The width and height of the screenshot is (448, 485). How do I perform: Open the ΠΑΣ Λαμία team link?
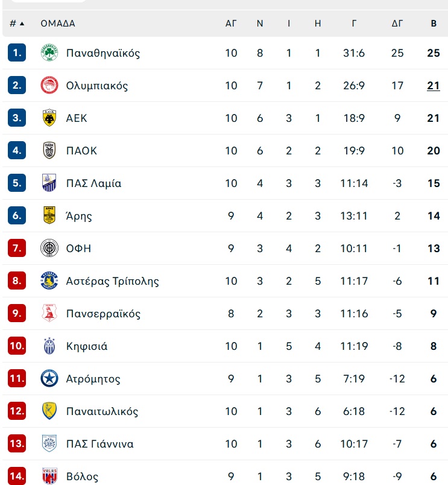coord(93,183)
